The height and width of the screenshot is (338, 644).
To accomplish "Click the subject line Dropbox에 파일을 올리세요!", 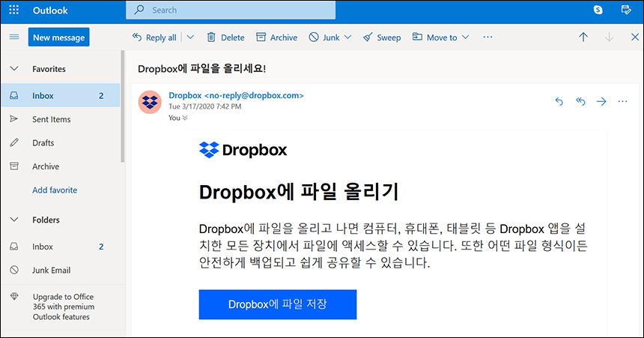I will pyautogui.click(x=201, y=69).
